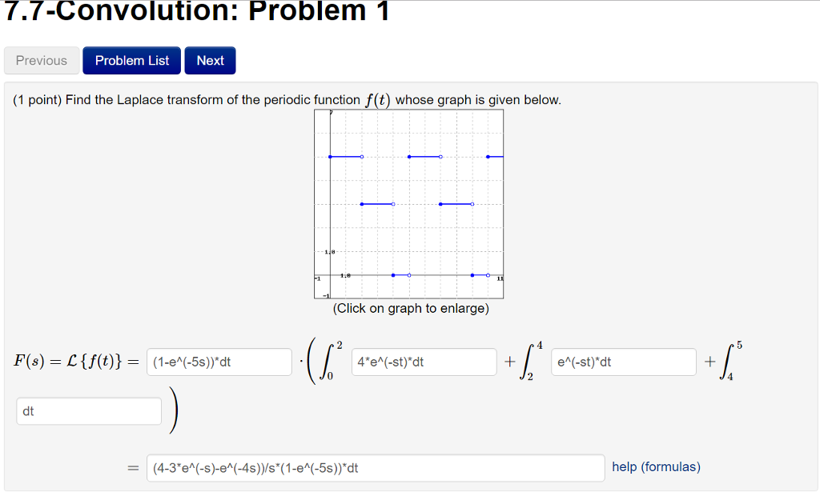Click the f(t) symbol in the problem statement
The width and height of the screenshot is (820, 504).
coord(378,100)
